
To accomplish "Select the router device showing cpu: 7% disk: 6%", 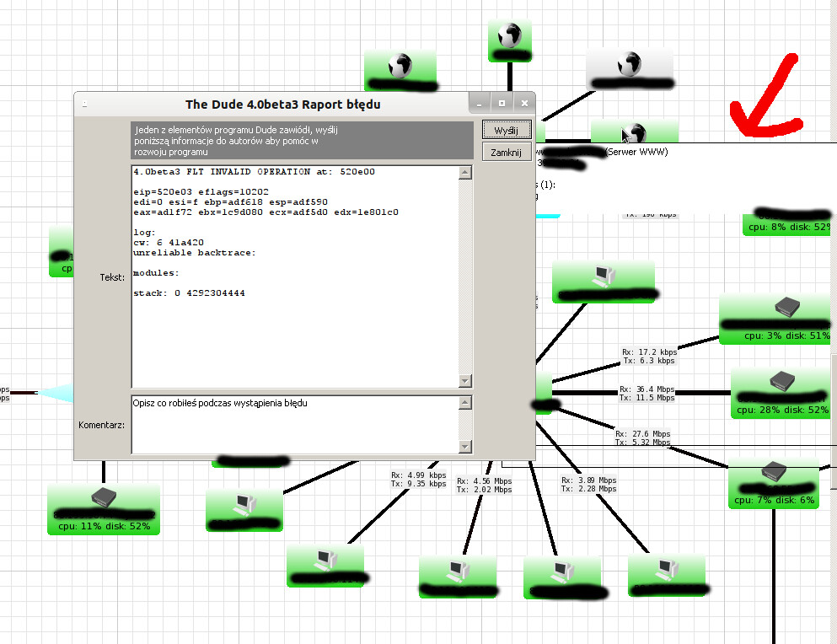I will click(x=774, y=484).
